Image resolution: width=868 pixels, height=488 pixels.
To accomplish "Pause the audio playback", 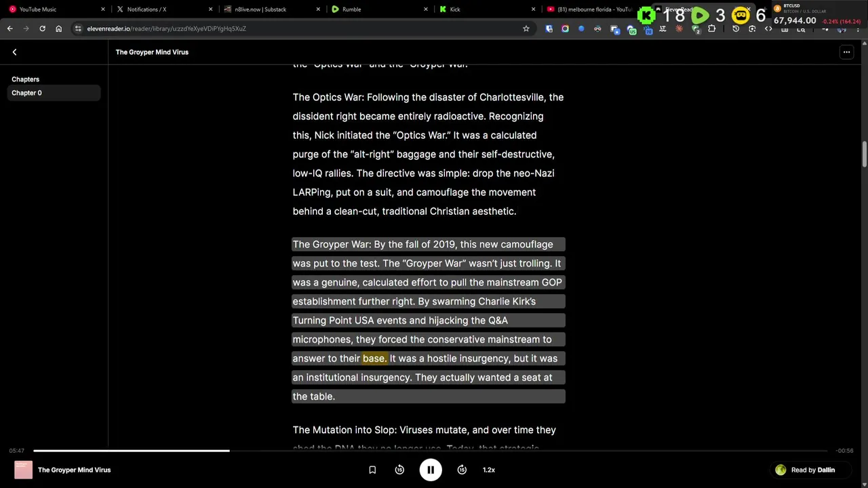I will 431,470.
